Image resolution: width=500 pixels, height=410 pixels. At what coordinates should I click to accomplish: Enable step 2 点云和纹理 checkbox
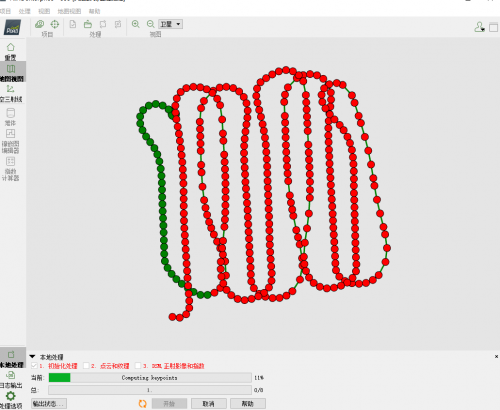(86, 366)
